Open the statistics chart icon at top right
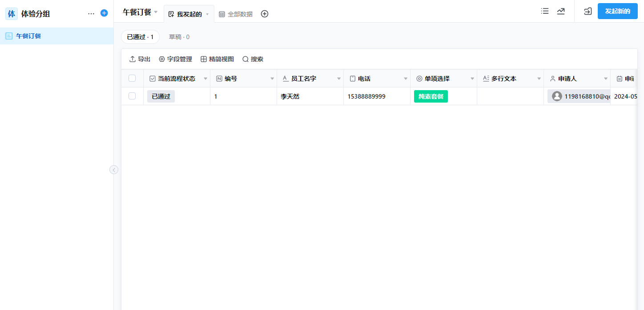This screenshot has height=310, width=644. click(x=560, y=11)
